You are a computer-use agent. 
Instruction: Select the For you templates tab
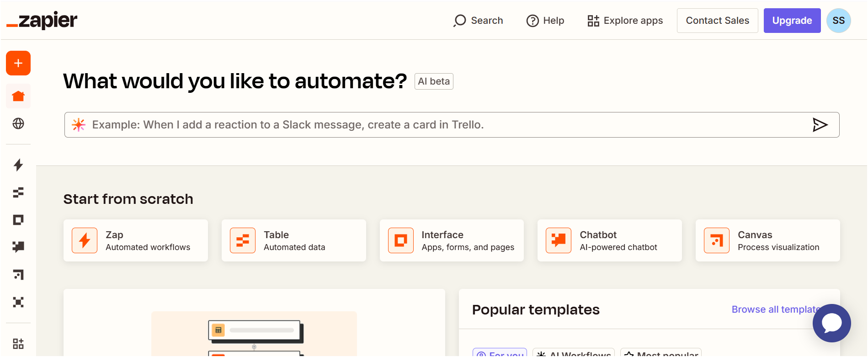coord(500,352)
